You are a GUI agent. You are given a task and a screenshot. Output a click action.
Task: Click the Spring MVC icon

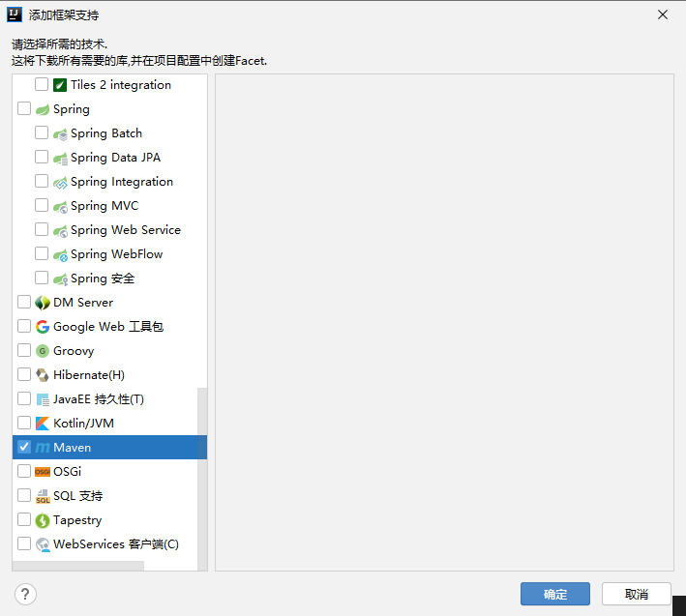click(60, 206)
